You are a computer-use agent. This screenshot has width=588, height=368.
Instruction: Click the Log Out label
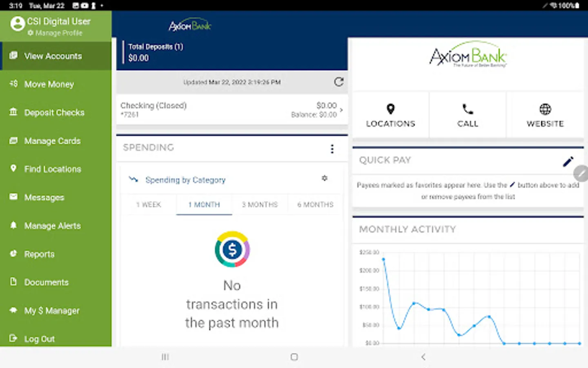coord(39,339)
